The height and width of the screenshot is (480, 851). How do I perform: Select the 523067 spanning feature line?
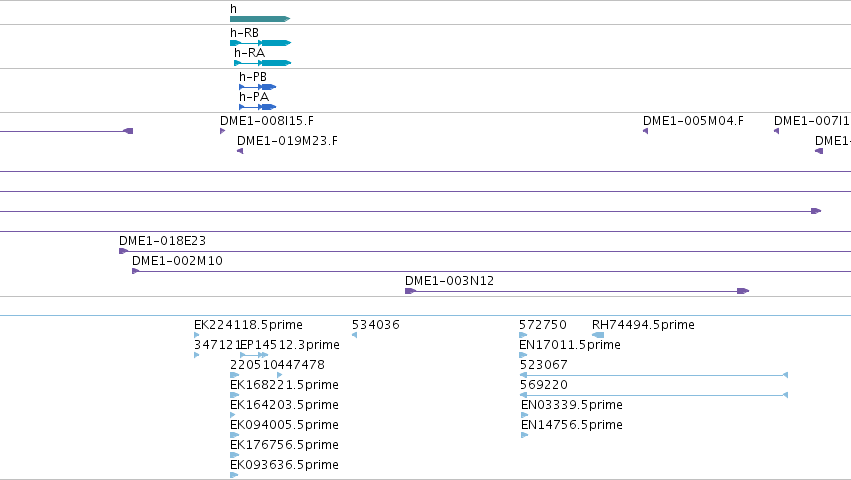[x=654, y=375]
